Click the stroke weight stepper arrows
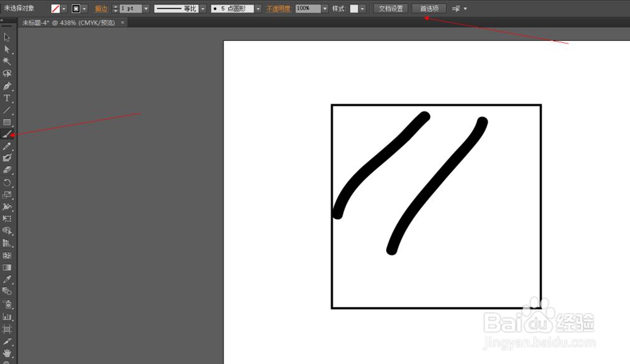 (116, 8)
